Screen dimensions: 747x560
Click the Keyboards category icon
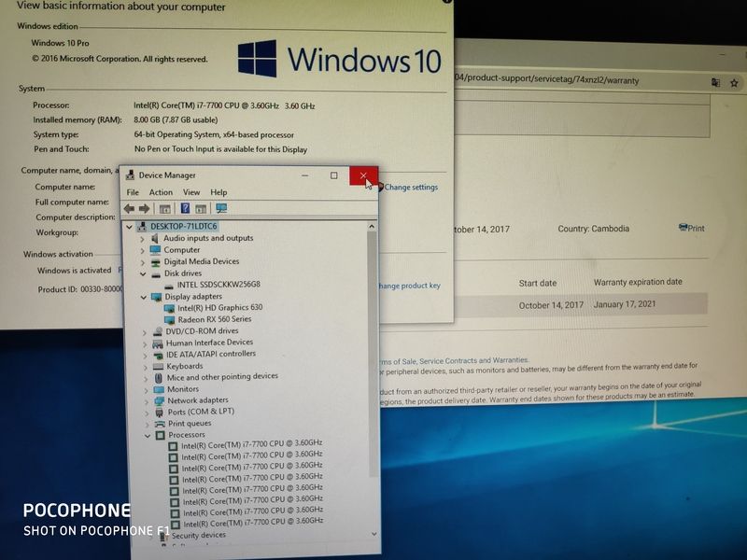(158, 367)
